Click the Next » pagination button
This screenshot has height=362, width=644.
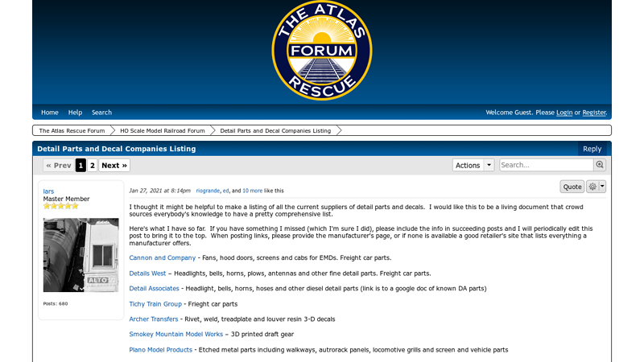[x=114, y=166]
